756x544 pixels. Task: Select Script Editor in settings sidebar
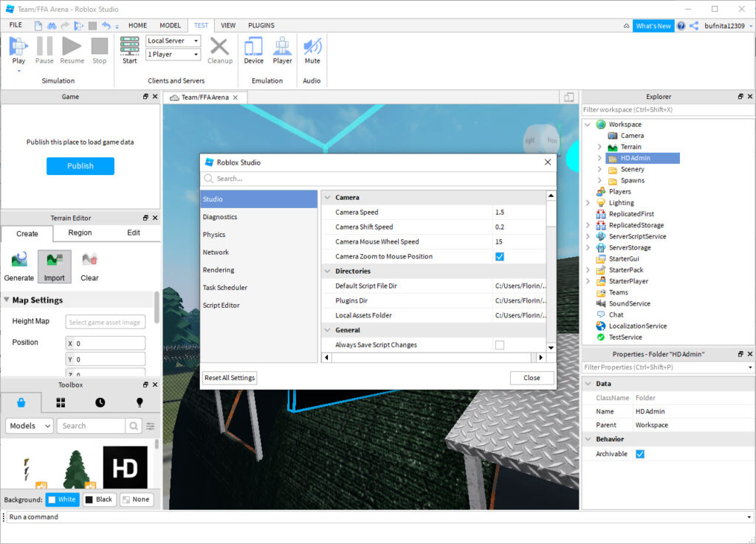click(259, 306)
